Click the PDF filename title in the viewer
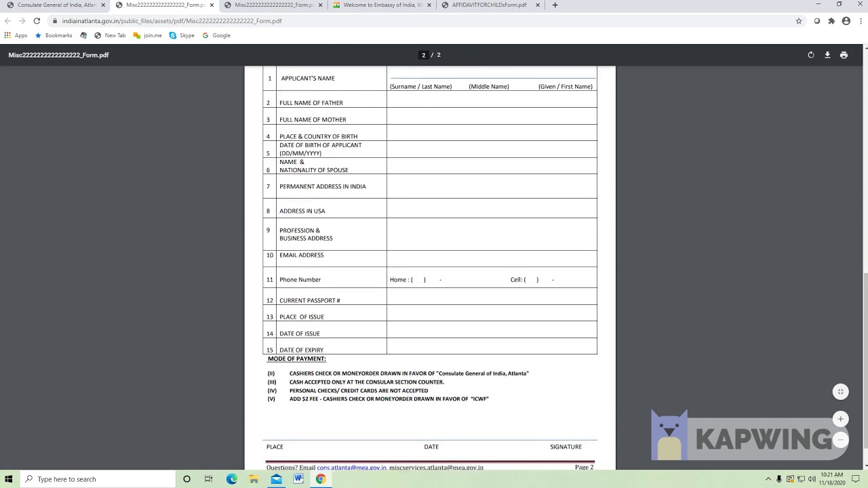This screenshot has width=868, height=488. pyautogui.click(x=58, y=55)
